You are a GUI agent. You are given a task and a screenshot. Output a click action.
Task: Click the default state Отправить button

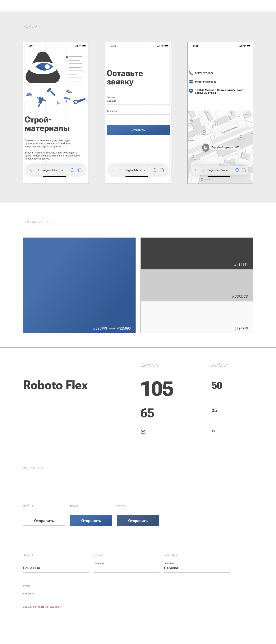point(44,521)
